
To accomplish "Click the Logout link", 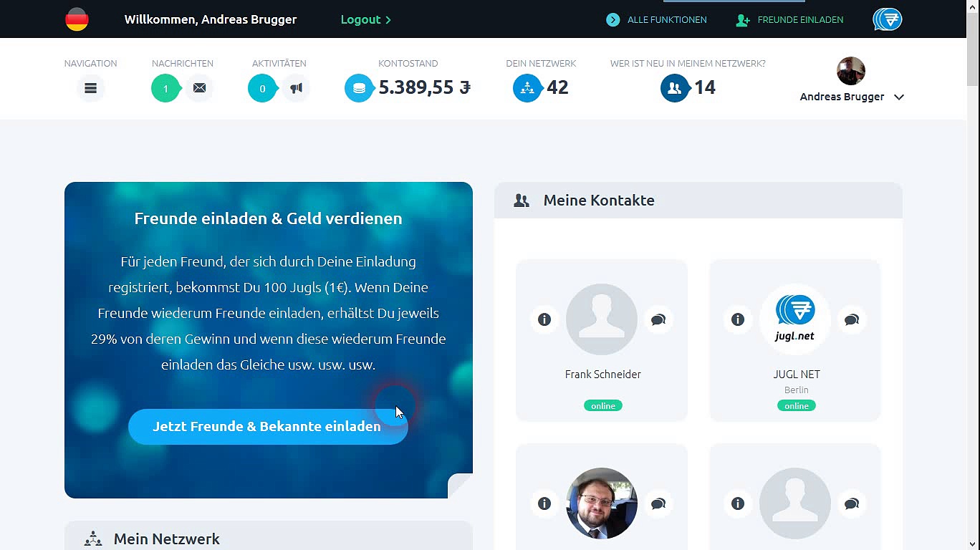I will coord(365,19).
